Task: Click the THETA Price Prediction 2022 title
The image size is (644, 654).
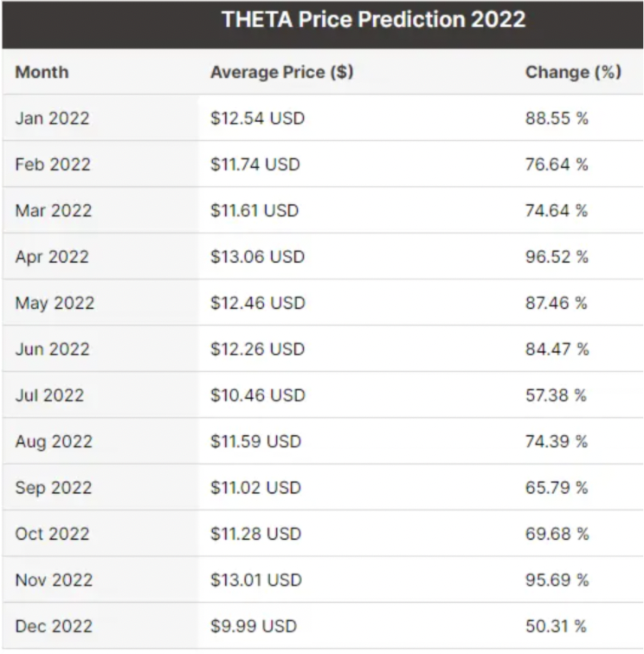Action: point(373,20)
